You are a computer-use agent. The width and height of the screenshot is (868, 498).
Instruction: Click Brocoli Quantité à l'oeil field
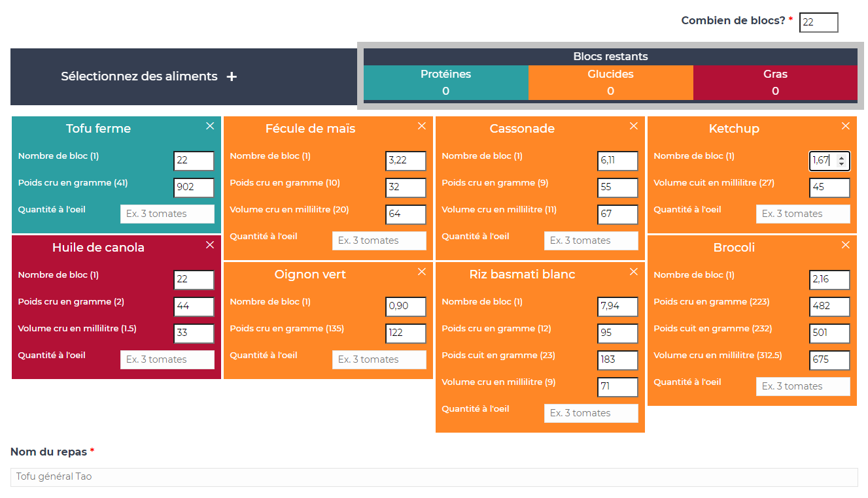point(803,386)
